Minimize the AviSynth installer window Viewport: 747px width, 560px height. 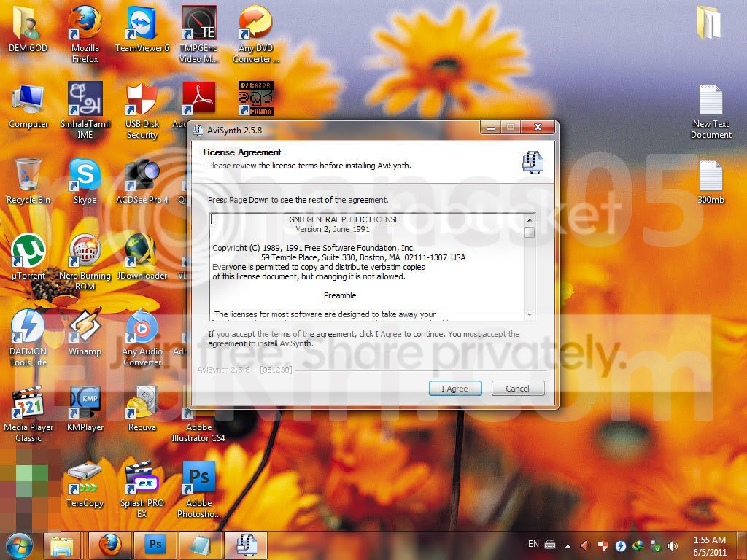tap(491, 127)
